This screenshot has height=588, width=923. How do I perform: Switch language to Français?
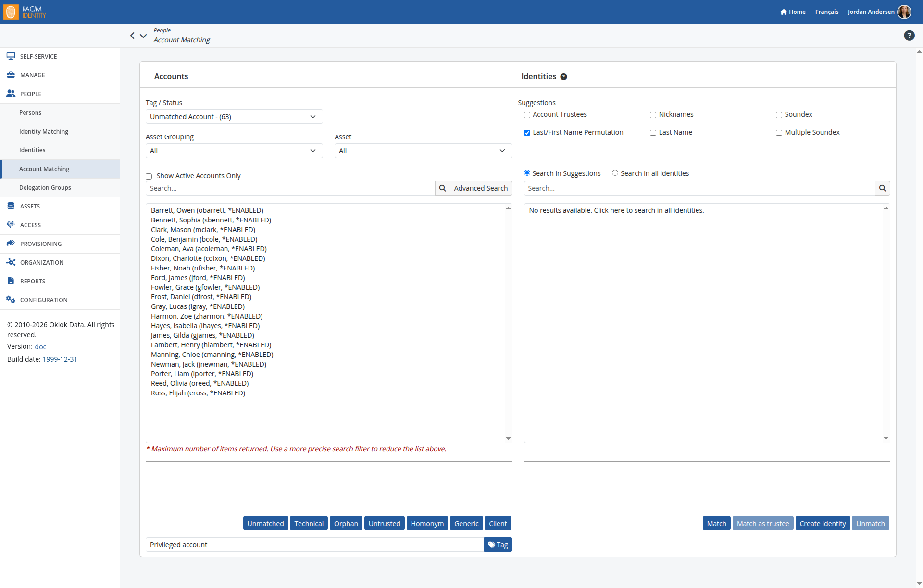[826, 12]
